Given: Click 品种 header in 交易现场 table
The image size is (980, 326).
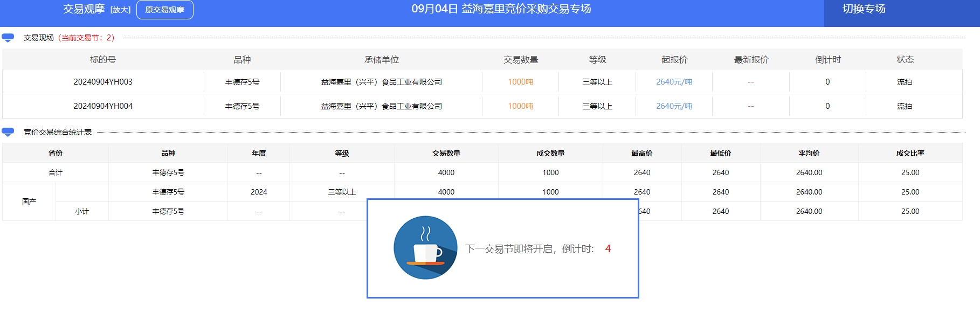Looking at the screenshot, I should pos(242,59).
